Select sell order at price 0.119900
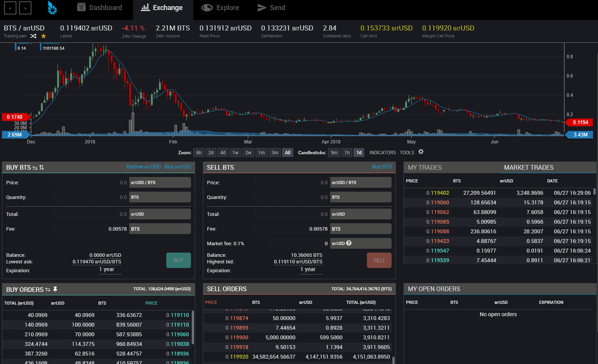This screenshot has height=364, width=598. (x=298, y=337)
